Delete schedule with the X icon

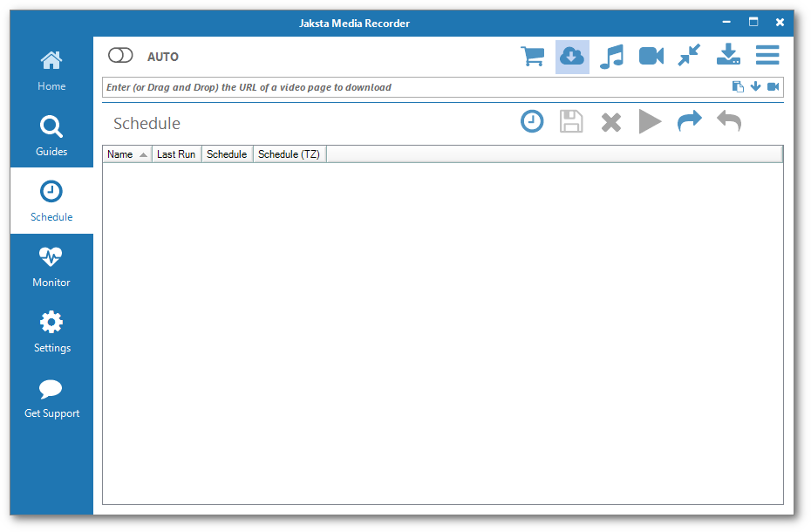pyautogui.click(x=610, y=123)
